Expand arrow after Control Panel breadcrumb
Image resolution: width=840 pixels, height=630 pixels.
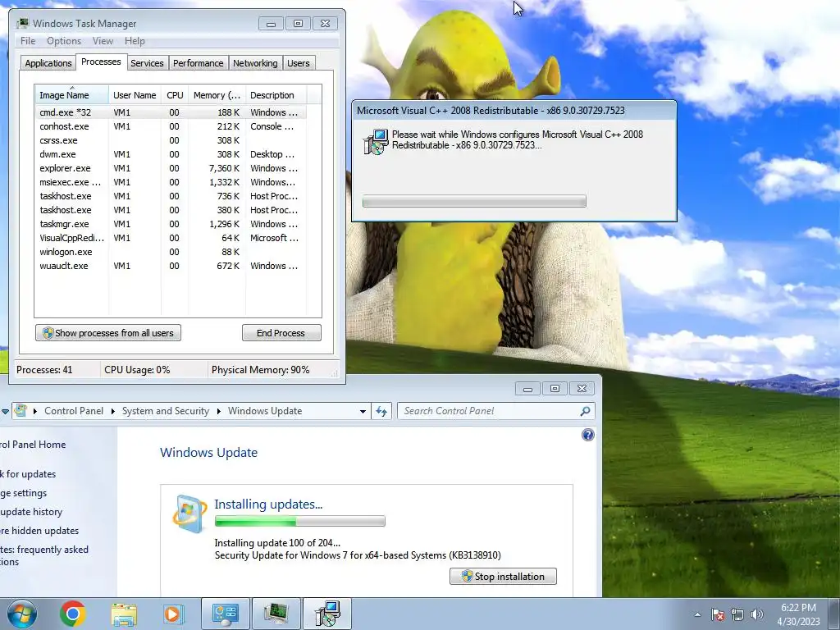(x=113, y=412)
